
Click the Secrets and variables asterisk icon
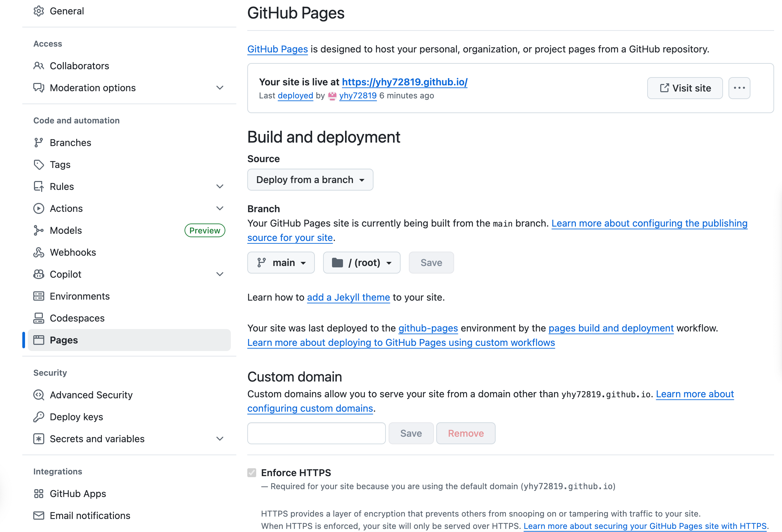[39, 439]
